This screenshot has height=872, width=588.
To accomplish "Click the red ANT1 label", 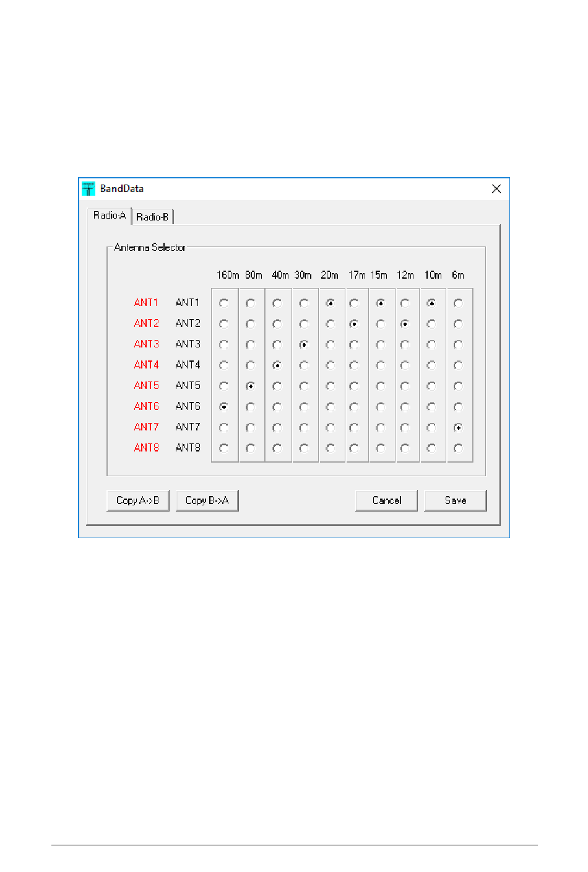I will coord(146,303).
